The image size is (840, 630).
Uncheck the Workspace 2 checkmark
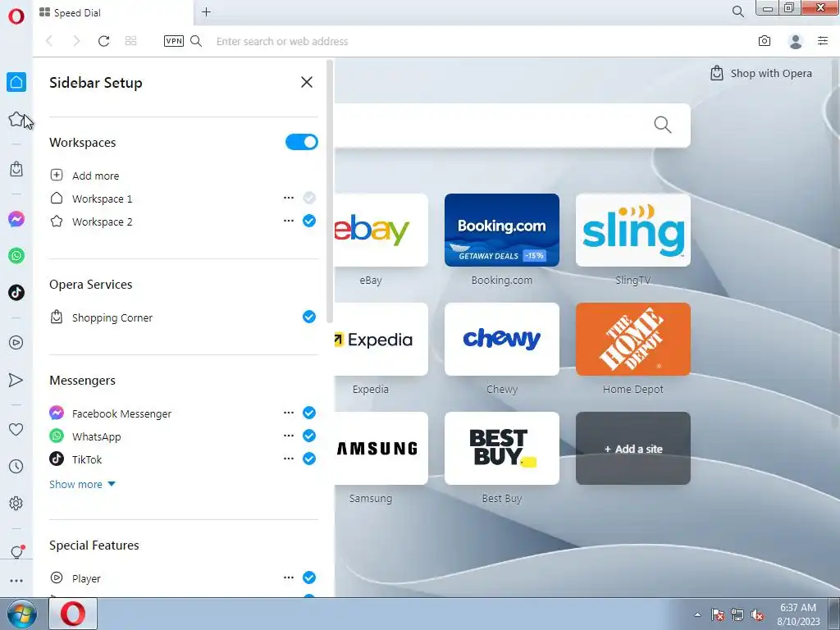[309, 221]
